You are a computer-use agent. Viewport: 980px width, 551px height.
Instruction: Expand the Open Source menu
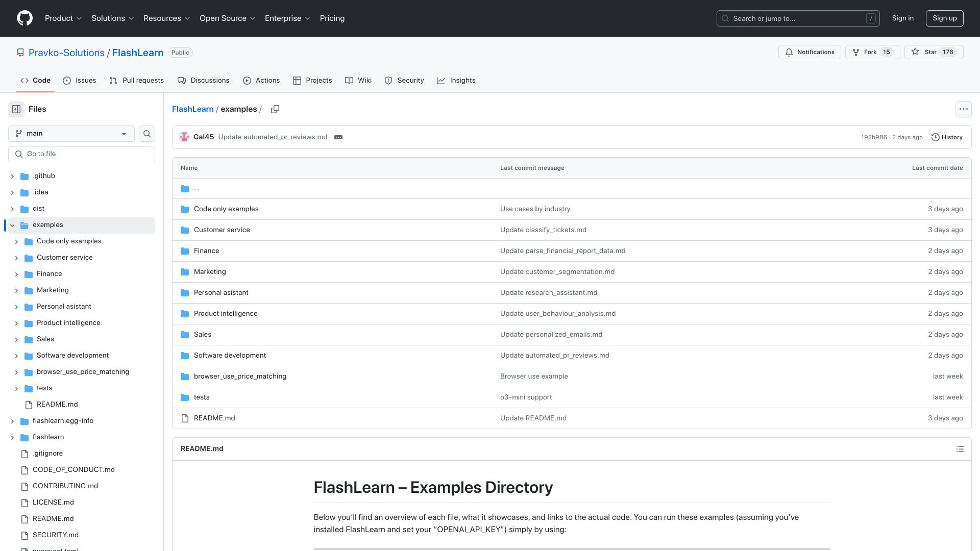click(x=228, y=18)
